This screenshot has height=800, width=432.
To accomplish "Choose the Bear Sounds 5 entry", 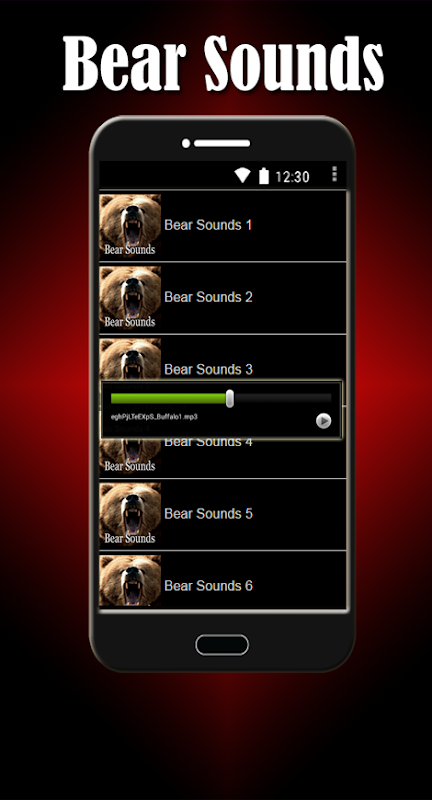I will 223,515.
